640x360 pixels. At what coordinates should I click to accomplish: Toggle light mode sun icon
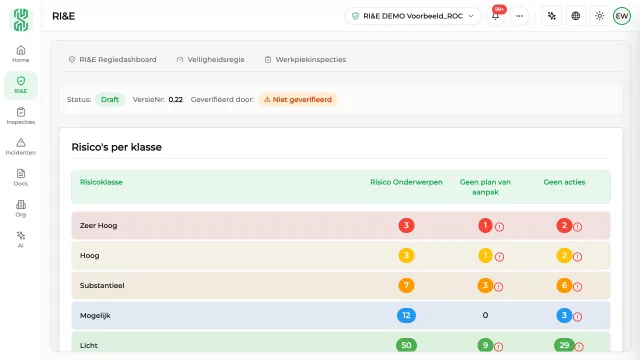[600, 16]
